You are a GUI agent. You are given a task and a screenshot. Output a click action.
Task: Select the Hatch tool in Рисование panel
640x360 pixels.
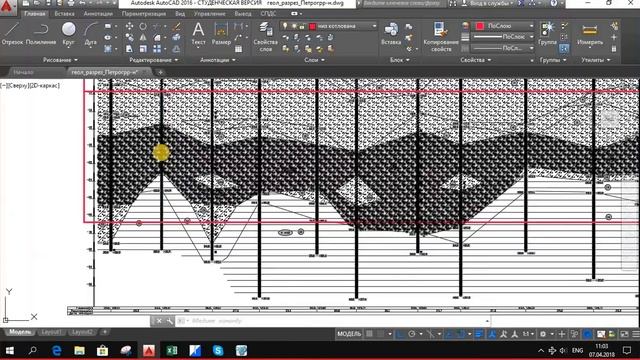coord(108,49)
